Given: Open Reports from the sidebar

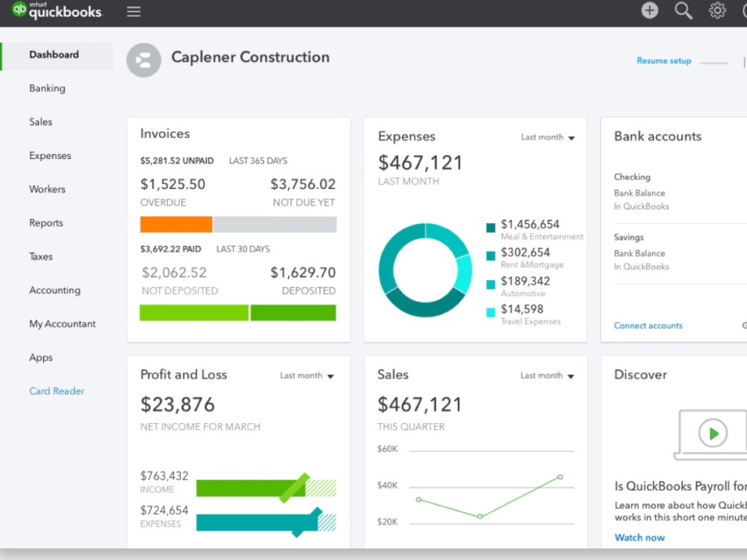Looking at the screenshot, I should [46, 223].
